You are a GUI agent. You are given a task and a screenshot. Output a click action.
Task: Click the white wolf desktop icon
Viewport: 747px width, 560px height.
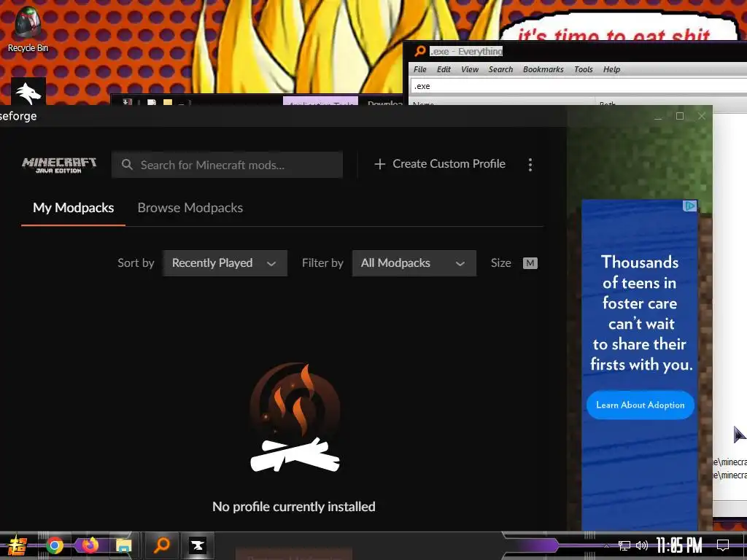[x=28, y=92]
